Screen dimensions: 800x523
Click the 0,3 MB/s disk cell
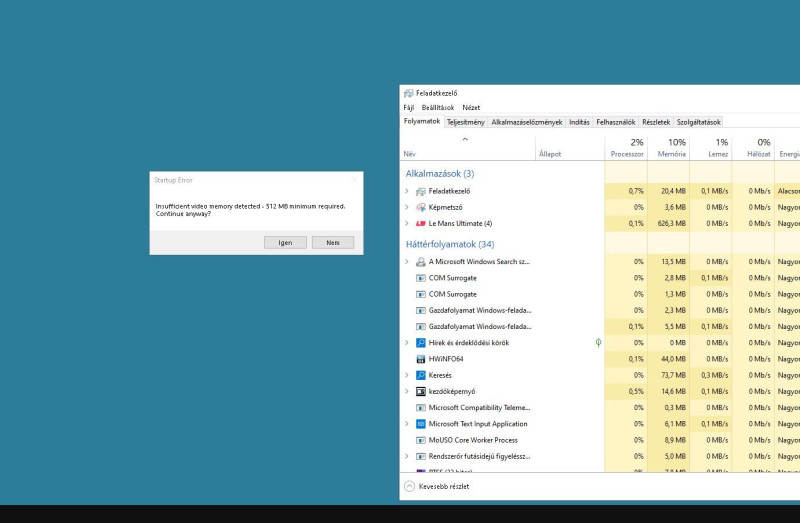click(x=711, y=376)
